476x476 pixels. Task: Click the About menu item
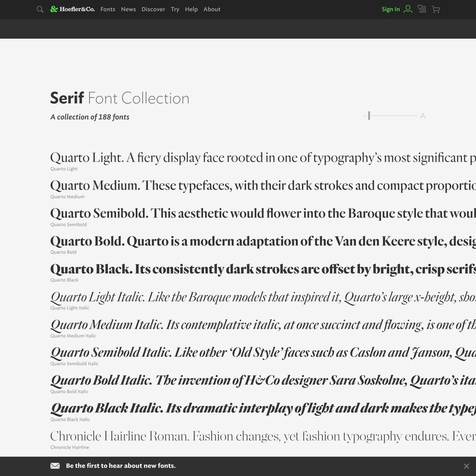click(x=211, y=9)
